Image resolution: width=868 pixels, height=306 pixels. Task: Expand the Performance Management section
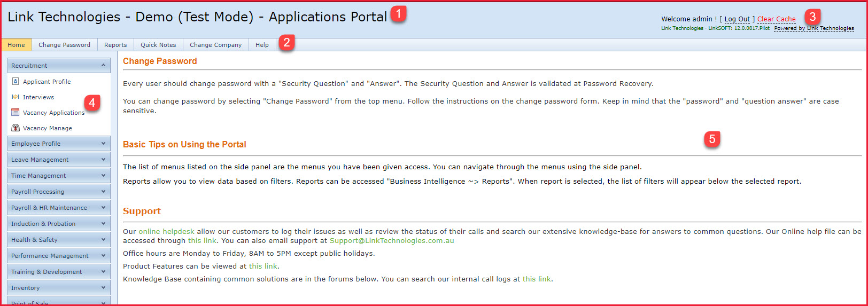(103, 256)
